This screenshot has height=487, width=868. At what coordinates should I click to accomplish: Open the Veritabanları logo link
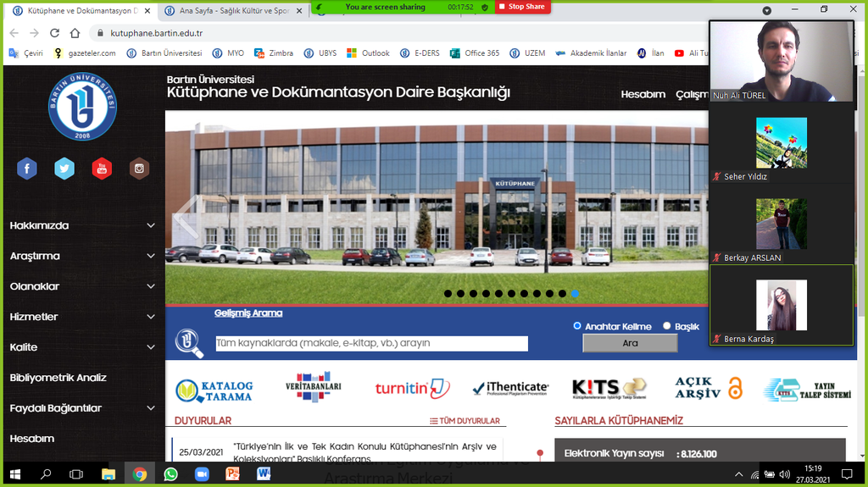pos(314,386)
